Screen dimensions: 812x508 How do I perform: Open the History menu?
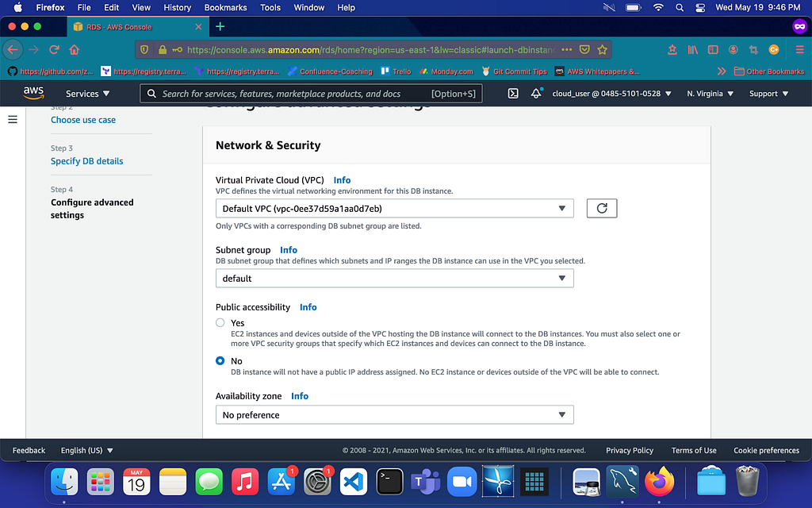(x=177, y=8)
